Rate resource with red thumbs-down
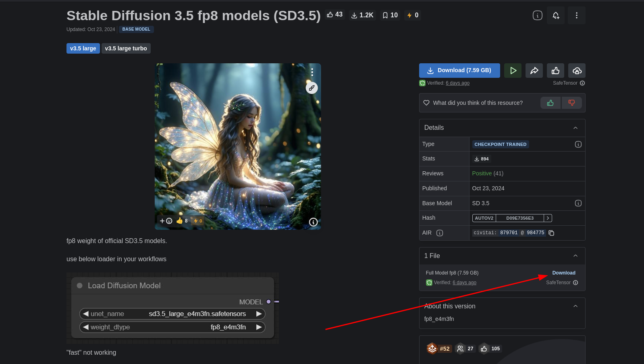 [x=571, y=103]
